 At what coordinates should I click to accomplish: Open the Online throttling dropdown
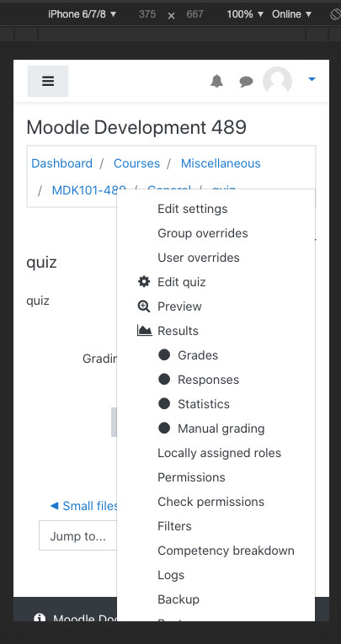291,14
